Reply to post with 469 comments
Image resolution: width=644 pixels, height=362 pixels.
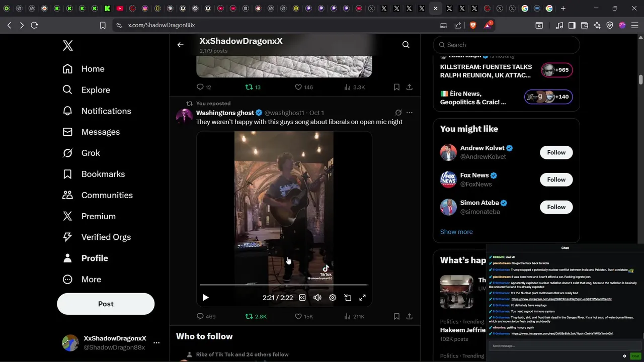pyautogui.click(x=206, y=316)
